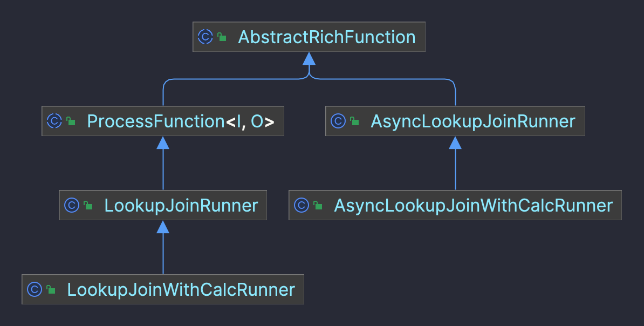The image size is (644, 326).
Task: Select the LookupJoinWithCalcRunner node
Action: click(x=163, y=289)
